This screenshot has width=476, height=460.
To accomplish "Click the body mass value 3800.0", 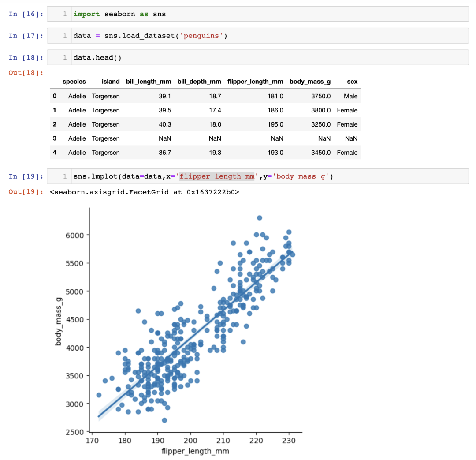I will point(321,110).
